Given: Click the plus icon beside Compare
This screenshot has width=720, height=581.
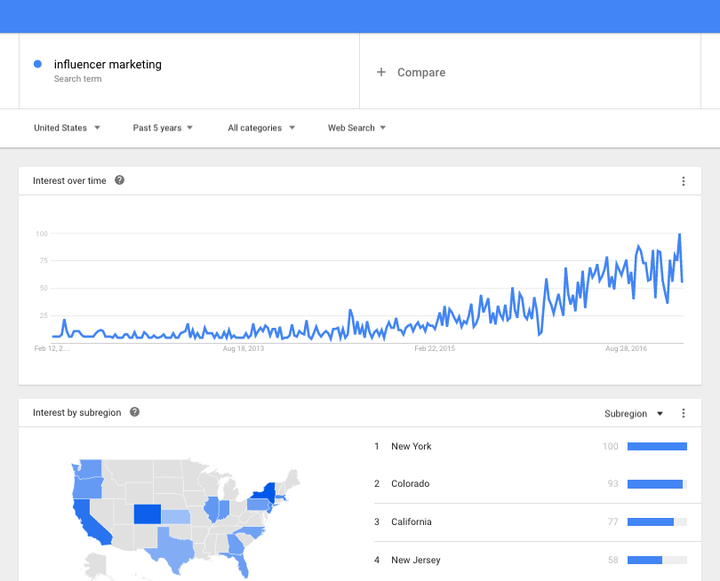Looking at the screenshot, I should (x=381, y=72).
